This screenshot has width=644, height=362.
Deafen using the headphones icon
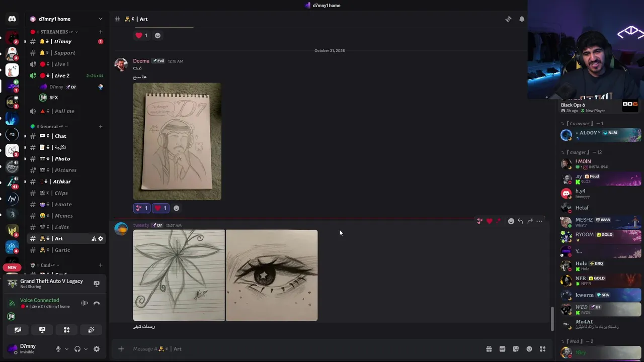77,349
